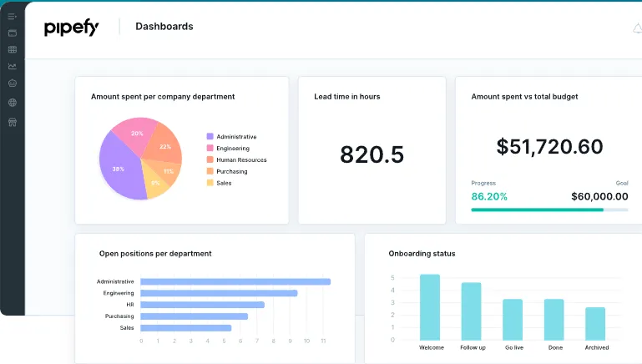
Task: Click the Administrative horizontal bar
Action: pos(235,281)
